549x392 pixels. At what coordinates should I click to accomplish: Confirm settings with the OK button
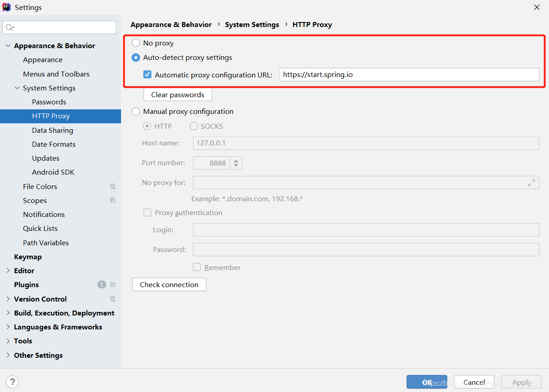tap(427, 382)
